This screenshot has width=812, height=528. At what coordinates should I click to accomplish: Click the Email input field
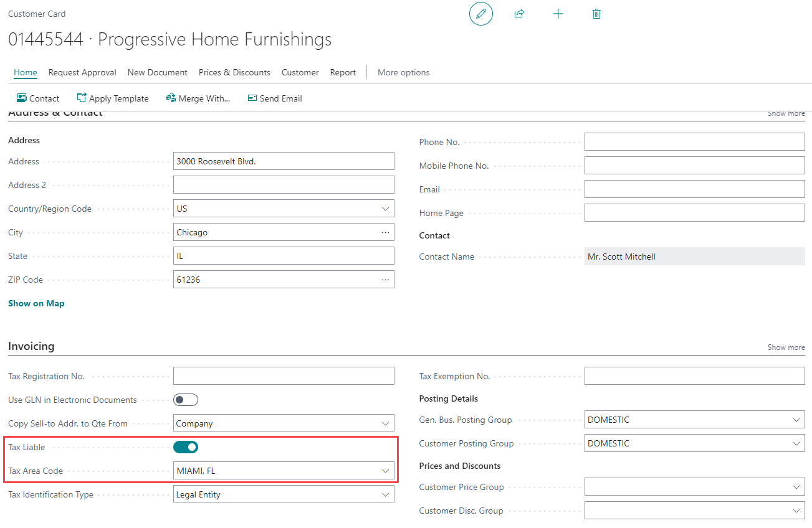[694, 189]
